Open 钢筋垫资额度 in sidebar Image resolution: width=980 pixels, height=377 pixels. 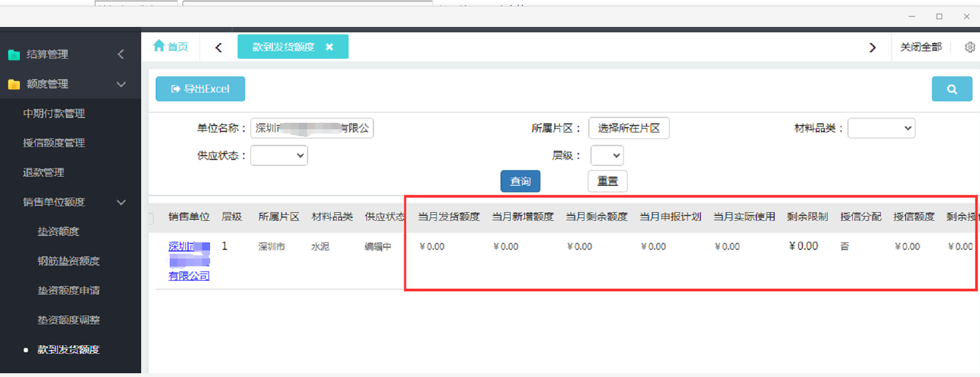(x=68, y=261)
